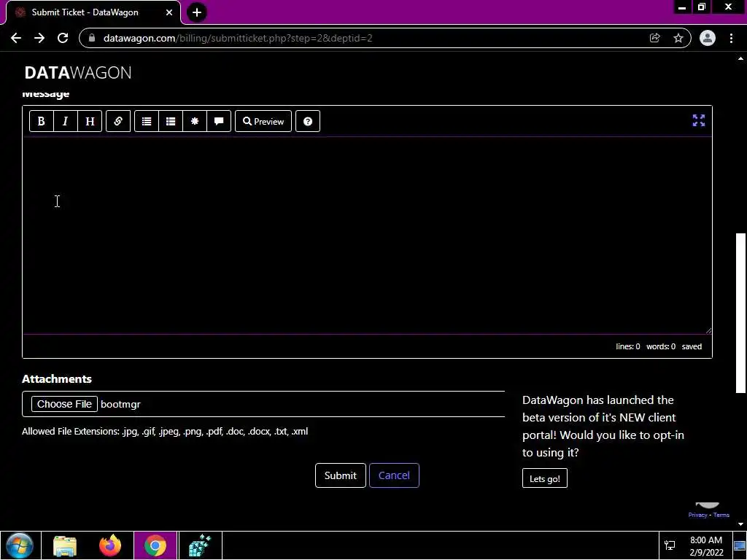This screenshot has width=747, height=560.
Task: Click the 'saved' status text
Action: coord(692,346)
